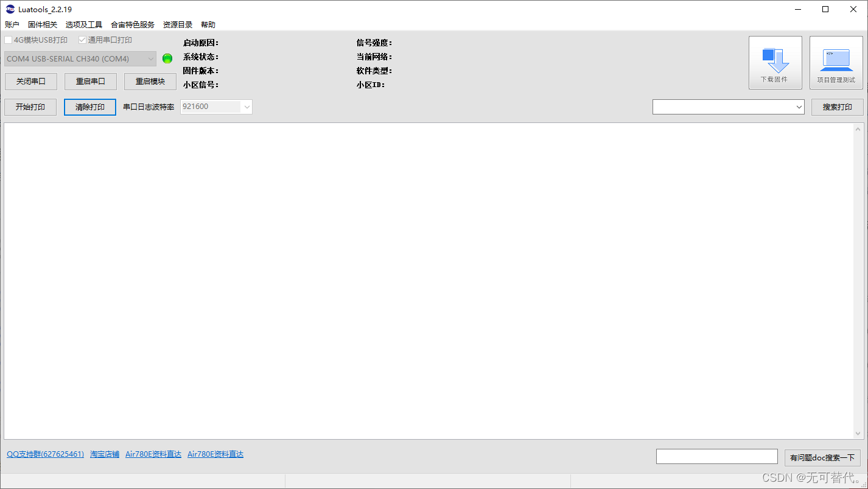Click the 搜索打印 button
The width and height of the screenshot is (868, 489).
(x=838, y=107)
